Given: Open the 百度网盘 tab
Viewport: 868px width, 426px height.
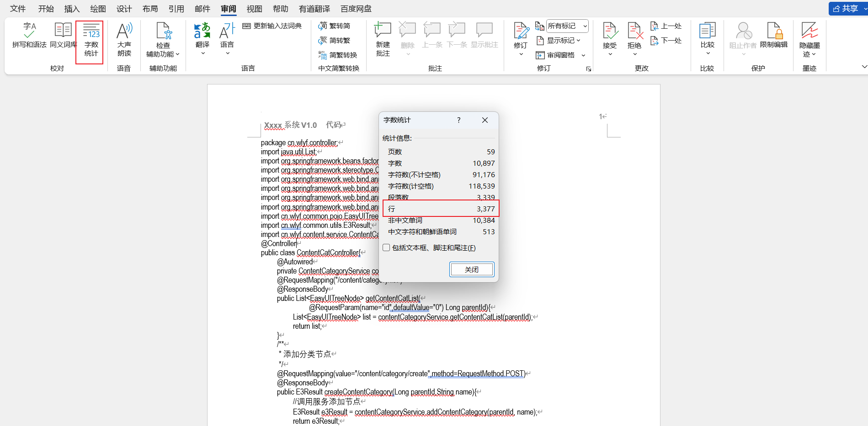Looking at the screenshot, I should [x=356, y=9].
